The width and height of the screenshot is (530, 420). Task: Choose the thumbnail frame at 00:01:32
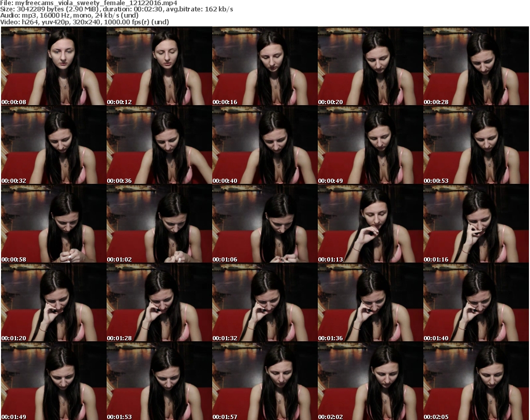point(264,302)
